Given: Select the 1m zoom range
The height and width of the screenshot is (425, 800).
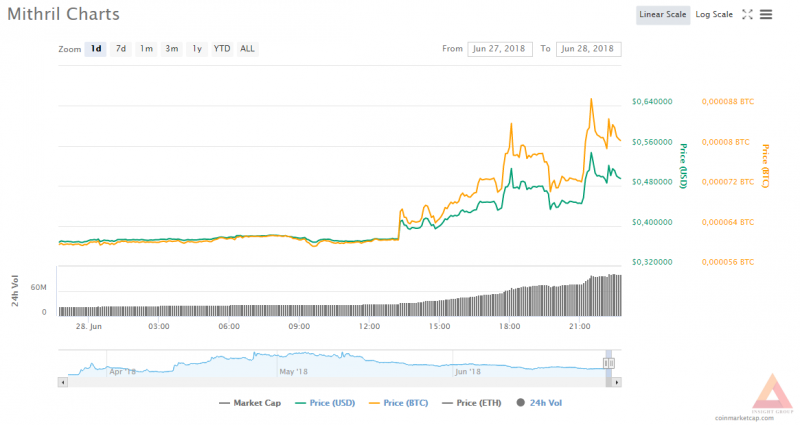Looking at the screenshot, I should pyautogui.click(x=146, y=49).
